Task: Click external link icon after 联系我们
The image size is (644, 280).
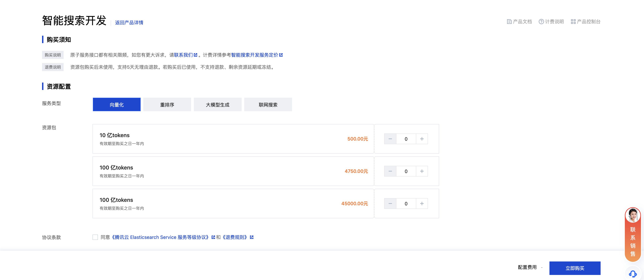Action: coord(195,55)
